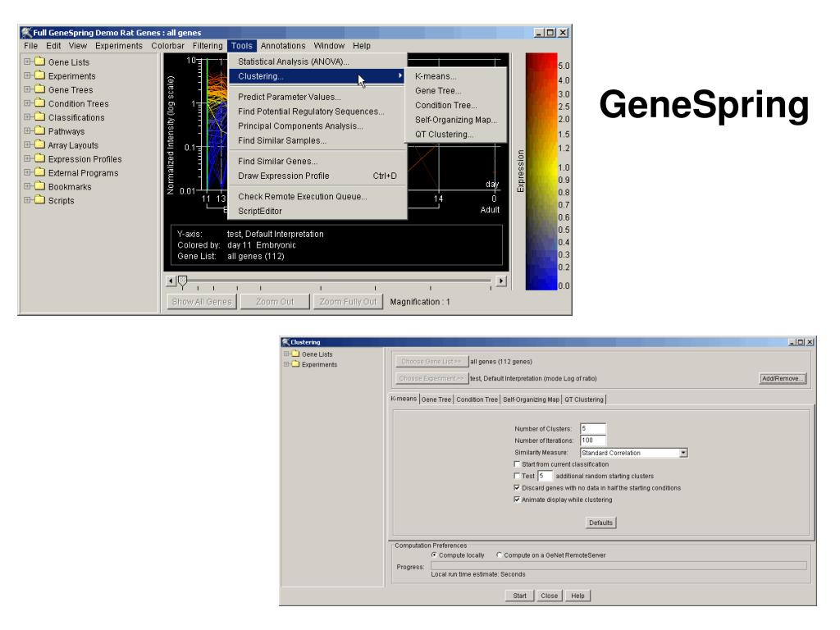This screenshot has width=840, height=630.
Task: Choose Statistical Analysis (ANOVA) from Tools menu
Action: point(317,62)
